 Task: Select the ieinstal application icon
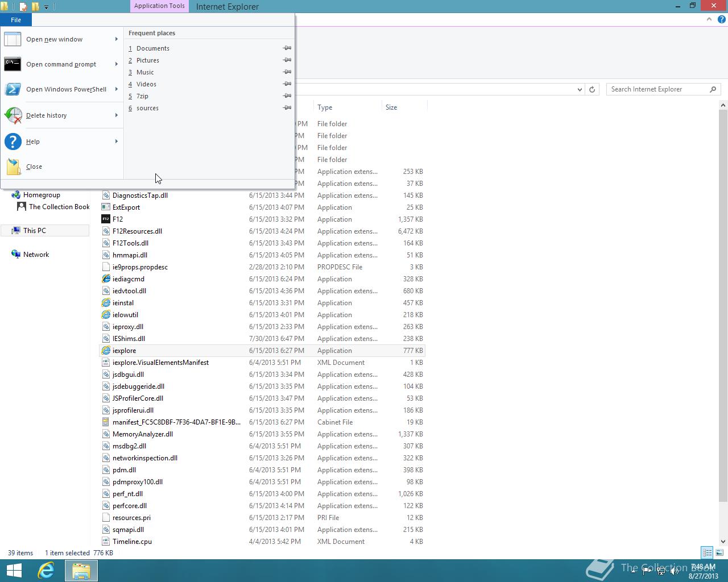[x=106, y=303]
